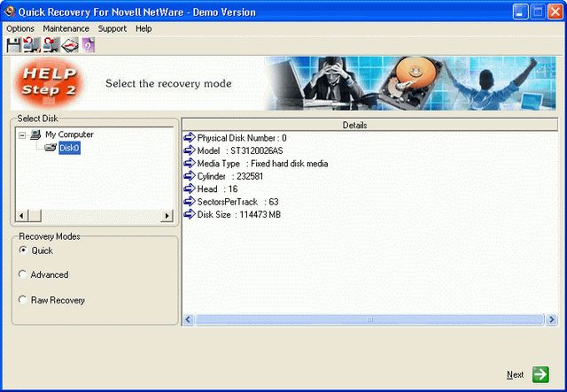Click the 'Disk Size : 114473 MB' row
The width and height of the screenshot is (567, 392).
pyautogui.click(x=238, y=215)
